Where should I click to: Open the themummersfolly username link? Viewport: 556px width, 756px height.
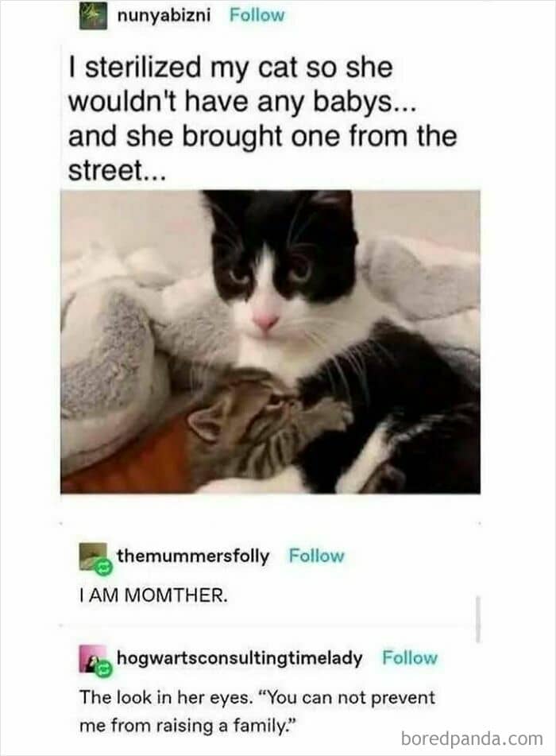[193, 556]
